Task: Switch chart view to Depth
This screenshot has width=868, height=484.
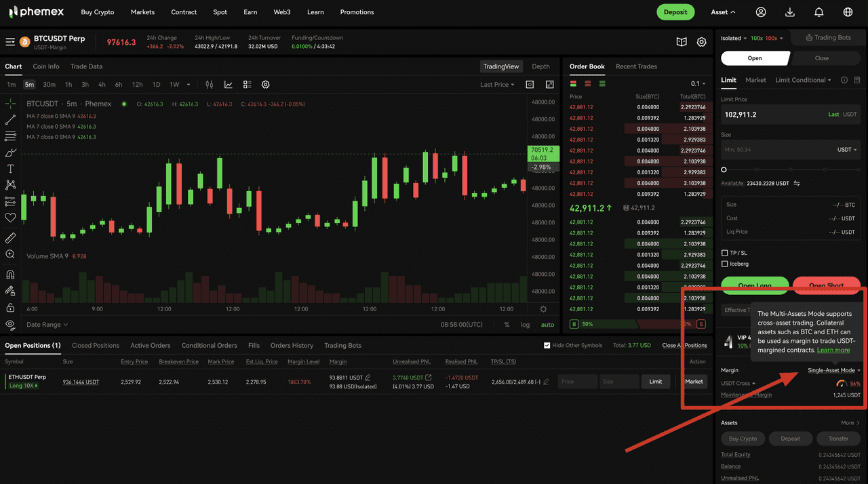Action: click(x=540, y=66)
